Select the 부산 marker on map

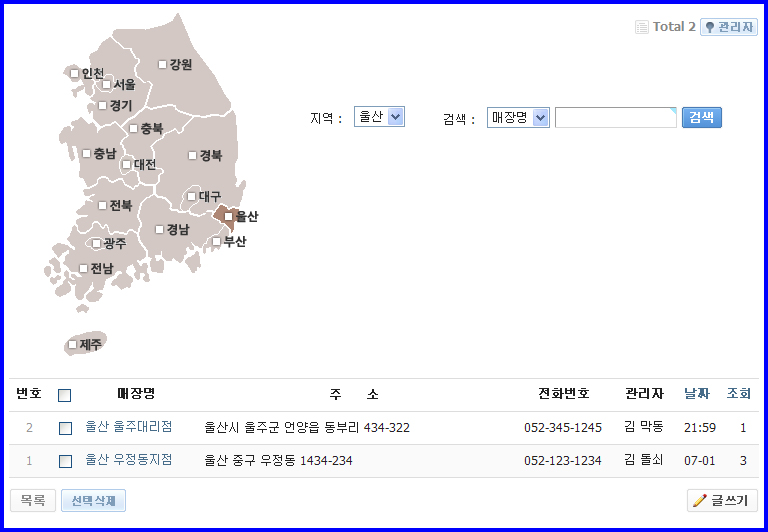coord(216,242)
